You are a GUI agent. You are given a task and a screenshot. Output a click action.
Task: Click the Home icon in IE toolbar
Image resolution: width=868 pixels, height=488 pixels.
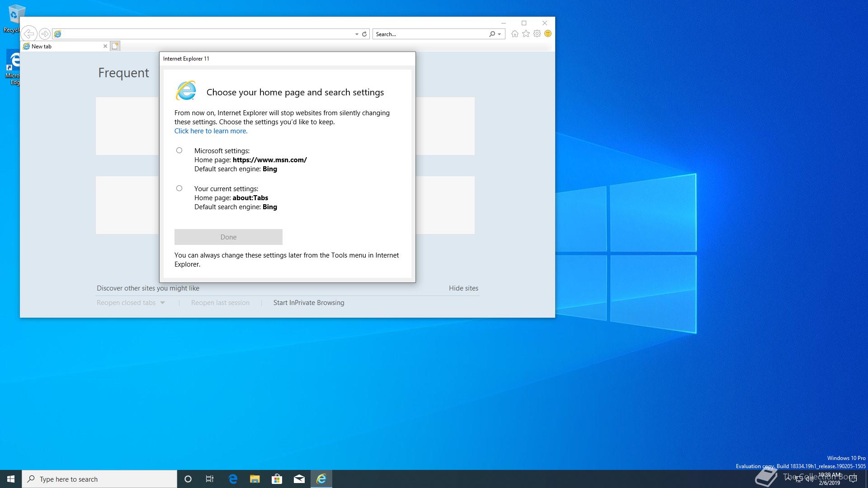pos(514,34)
